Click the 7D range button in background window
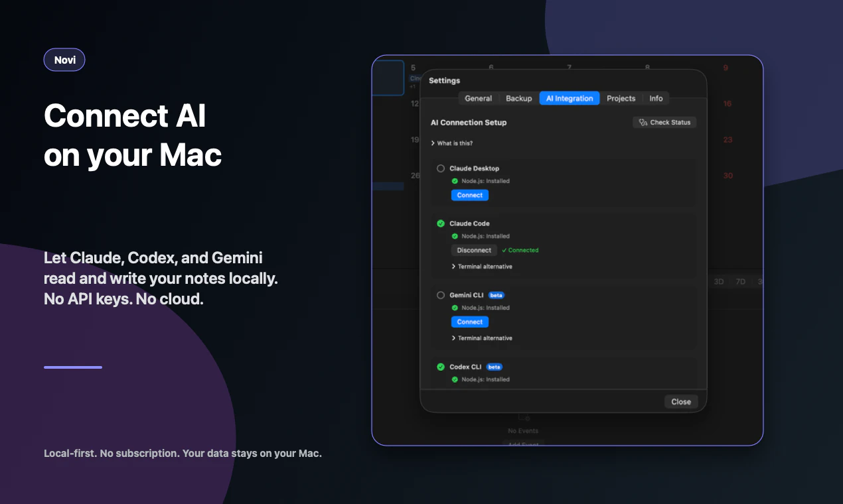 click(740, 282)
